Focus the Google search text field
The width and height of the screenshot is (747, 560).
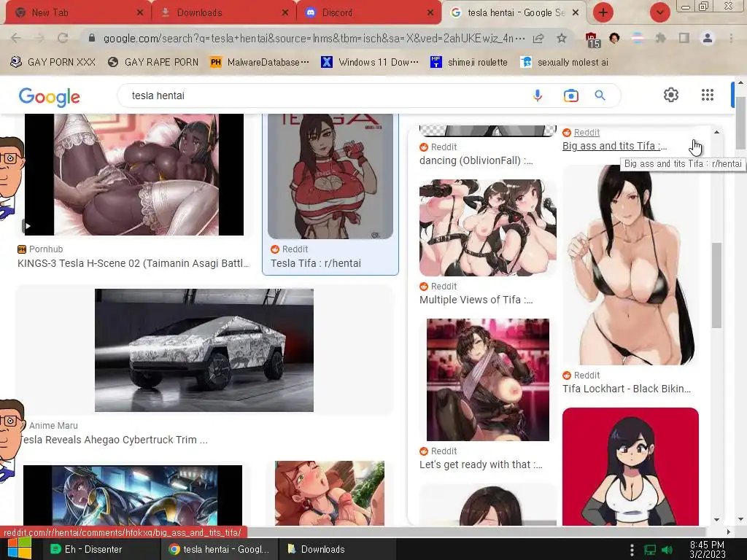pos(324,96)
